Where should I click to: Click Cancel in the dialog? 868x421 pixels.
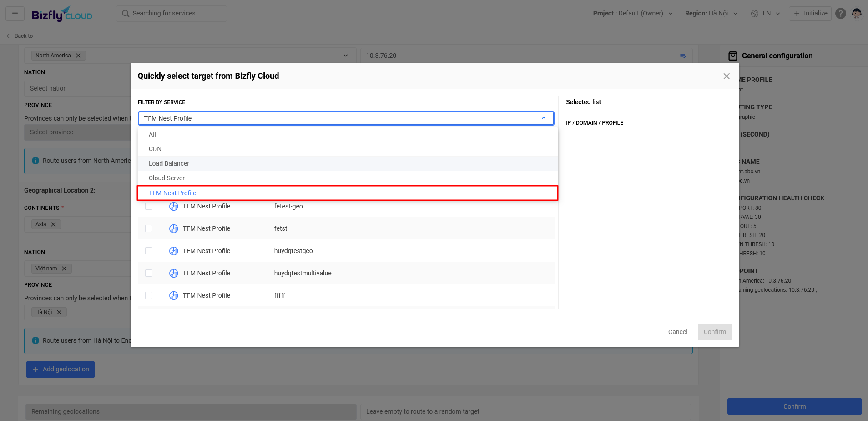[x=678, y=332]
